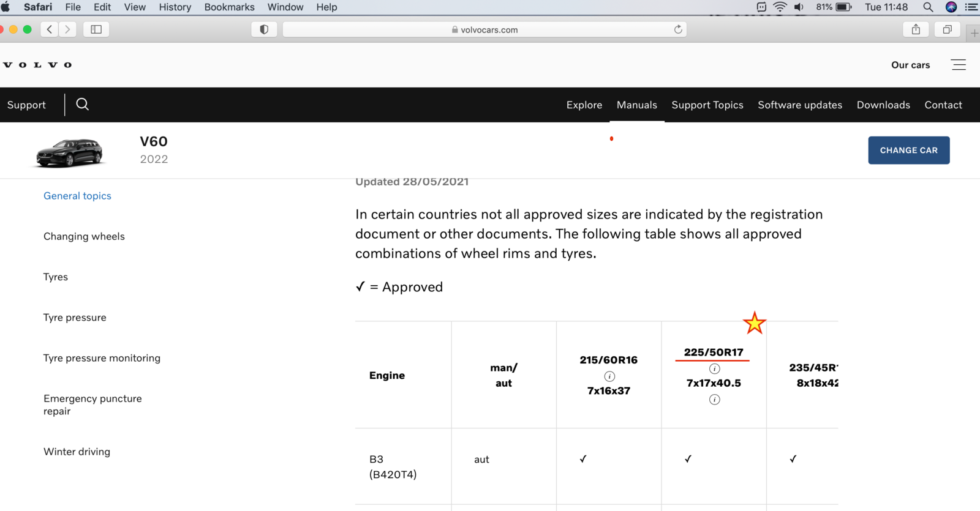980x511 pixels.
Task: Open Winter driving topic
Action: 77,452
